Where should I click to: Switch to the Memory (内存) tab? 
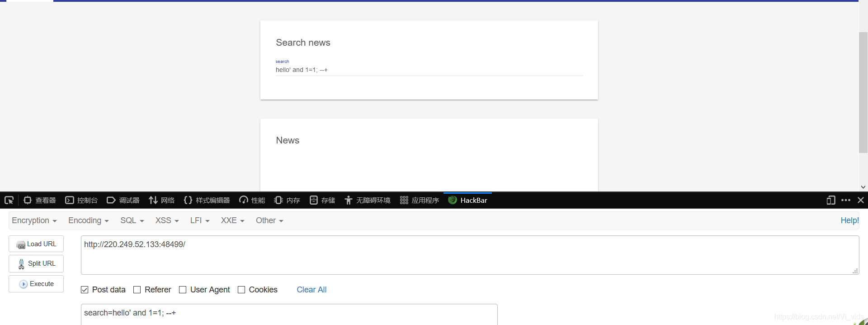click(x=287, y=200)
